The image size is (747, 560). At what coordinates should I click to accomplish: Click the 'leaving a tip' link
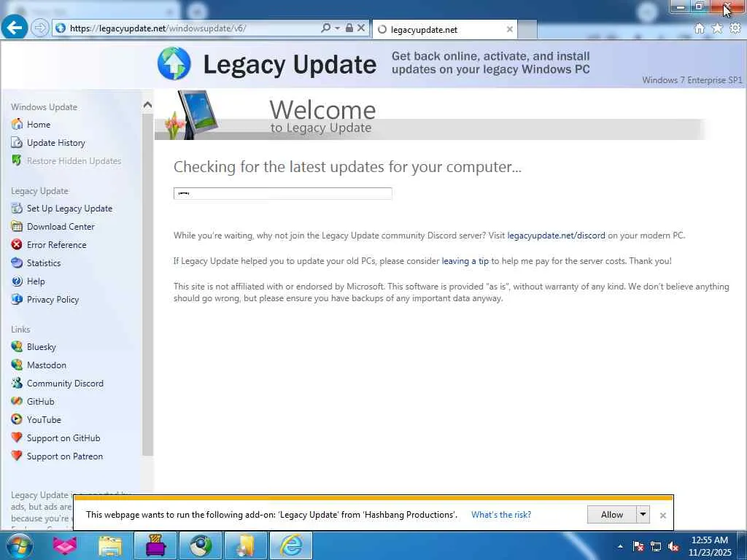click(x=465, y=261)
